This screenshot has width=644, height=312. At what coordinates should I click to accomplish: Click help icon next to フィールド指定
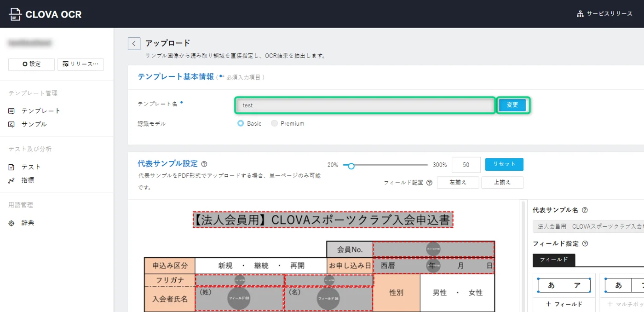[585, 244]
